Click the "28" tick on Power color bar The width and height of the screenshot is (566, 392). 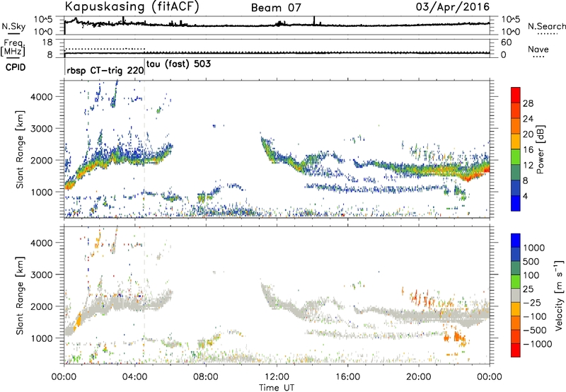coord(528,103)
